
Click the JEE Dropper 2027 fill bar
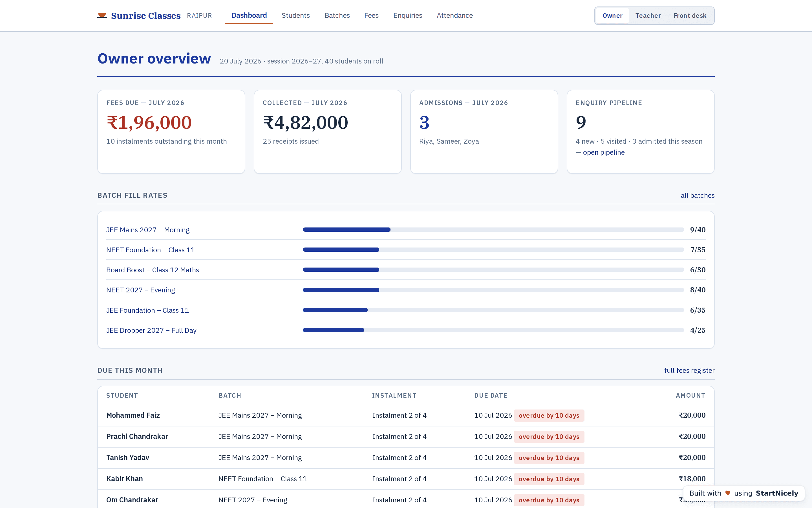click(493, 330)
